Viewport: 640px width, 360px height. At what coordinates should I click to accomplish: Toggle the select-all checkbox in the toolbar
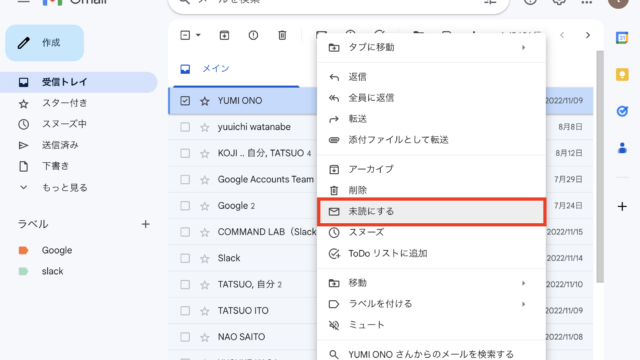185,35
